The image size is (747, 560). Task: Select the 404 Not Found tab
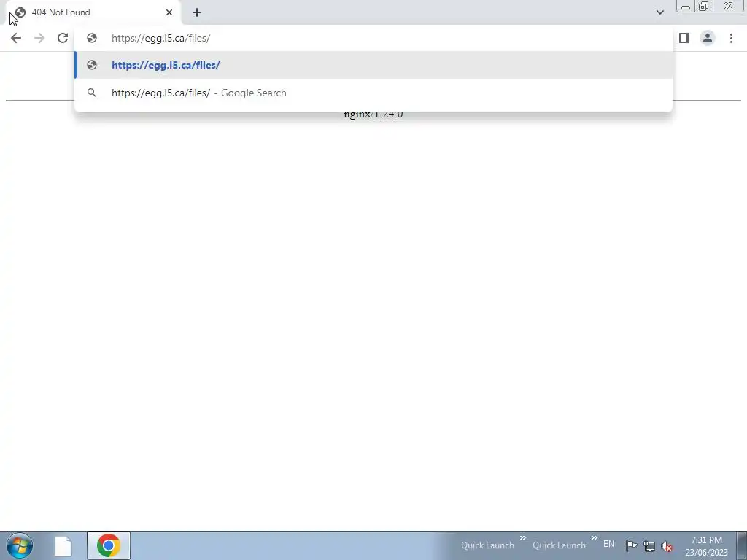pos(95,12)
